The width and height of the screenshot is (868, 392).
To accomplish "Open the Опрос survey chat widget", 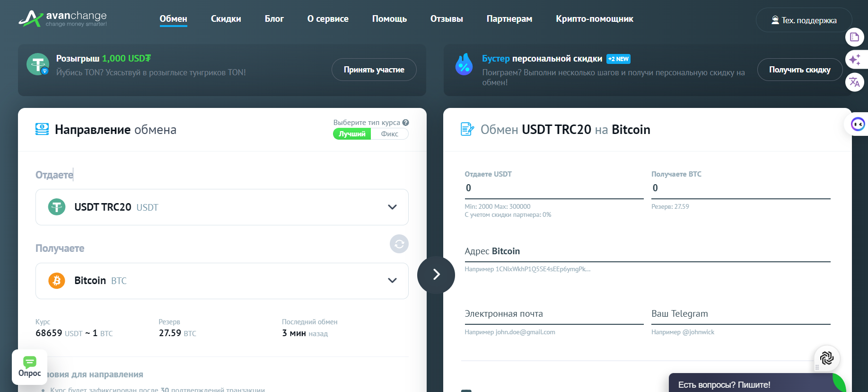I will [x=30, y=367].
